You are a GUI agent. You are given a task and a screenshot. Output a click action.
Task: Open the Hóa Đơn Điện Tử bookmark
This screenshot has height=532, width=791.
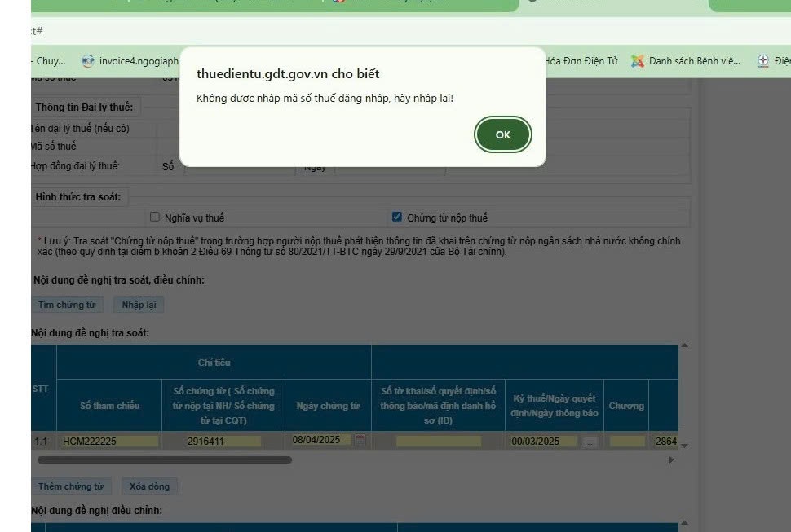tap(581, 61)
